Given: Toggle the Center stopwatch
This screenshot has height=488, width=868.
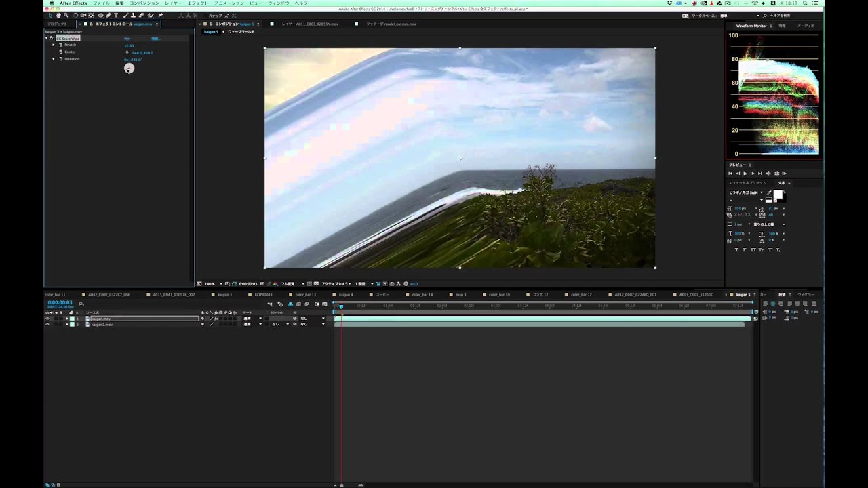Looking at the screenshot, I should 60,52.
